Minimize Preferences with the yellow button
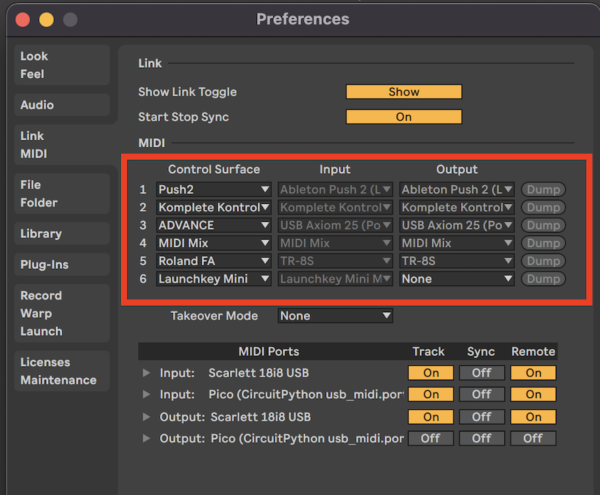Image resolution: width=600 pixels, height=495 pixels. coord(46,20)
